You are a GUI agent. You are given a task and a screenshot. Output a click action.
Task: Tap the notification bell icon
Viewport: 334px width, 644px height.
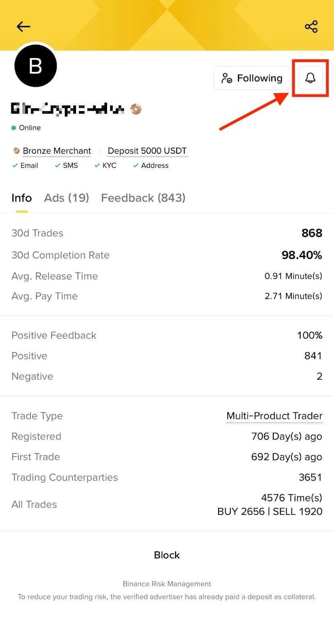click(x=310, y=78)
